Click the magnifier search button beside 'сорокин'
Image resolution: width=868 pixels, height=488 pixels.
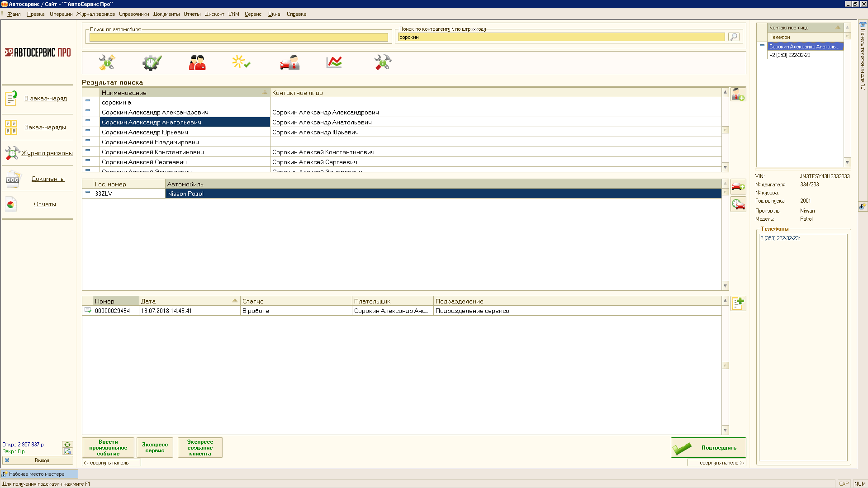(733, 37)
